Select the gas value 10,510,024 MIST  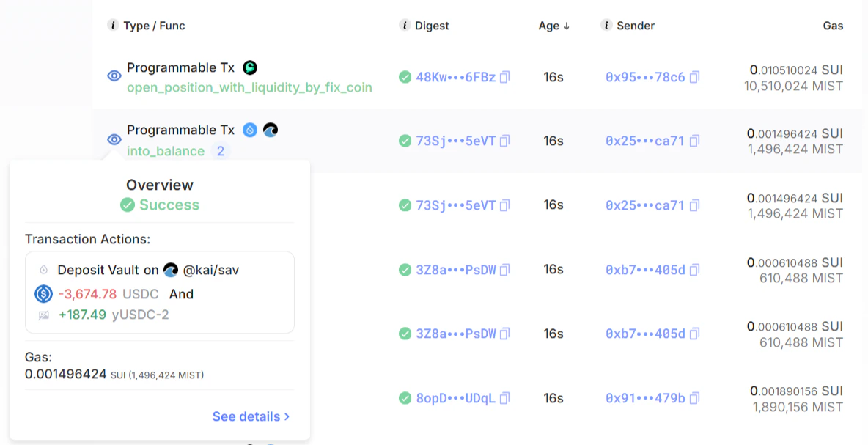pyautogui.click(x=793, y=86)
